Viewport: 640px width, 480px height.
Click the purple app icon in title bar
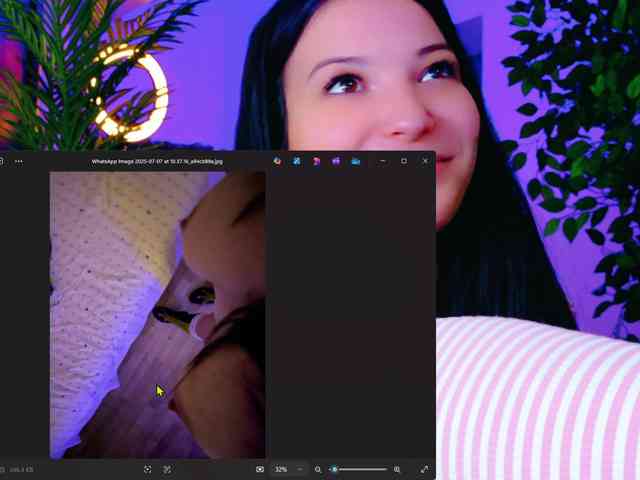pyautogui.click(x=336, y=162)
